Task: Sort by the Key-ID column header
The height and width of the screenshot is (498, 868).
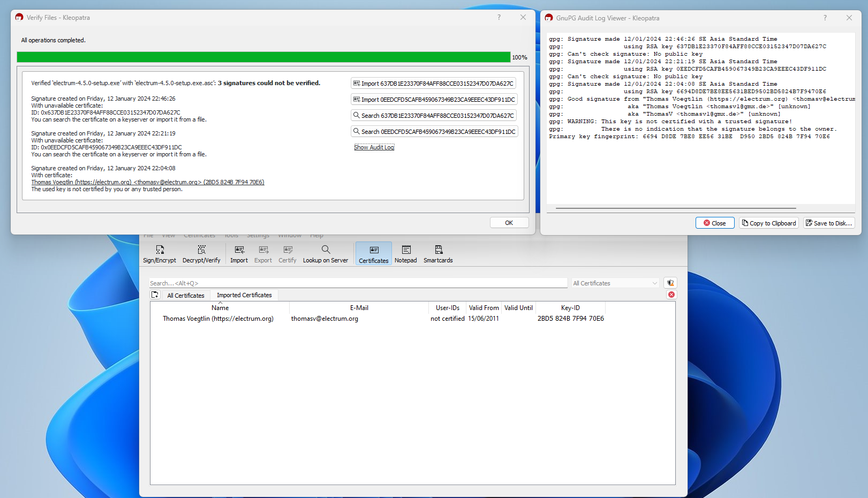Action: [570, 308]
